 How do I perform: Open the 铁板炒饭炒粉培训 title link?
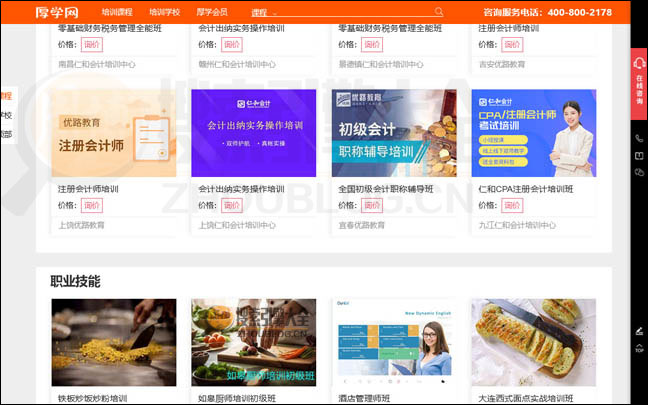click(x=93, y=398)
